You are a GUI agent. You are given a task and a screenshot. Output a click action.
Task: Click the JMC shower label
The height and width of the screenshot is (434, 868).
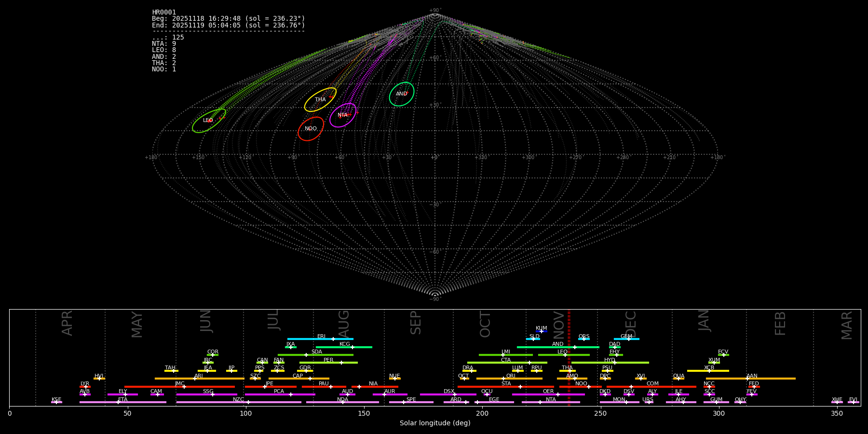180,384
